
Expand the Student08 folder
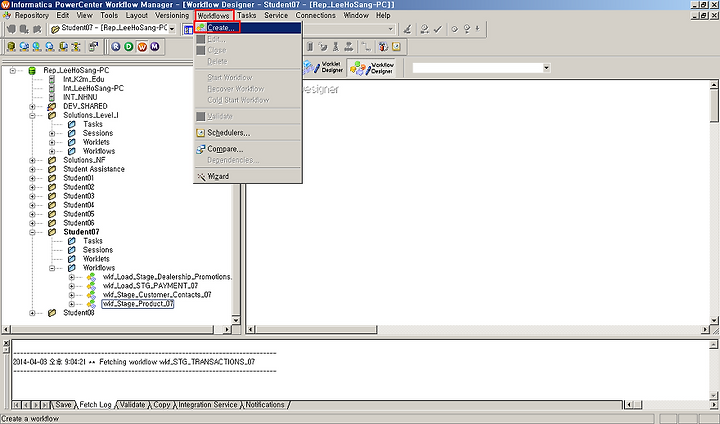pos(32,313)
